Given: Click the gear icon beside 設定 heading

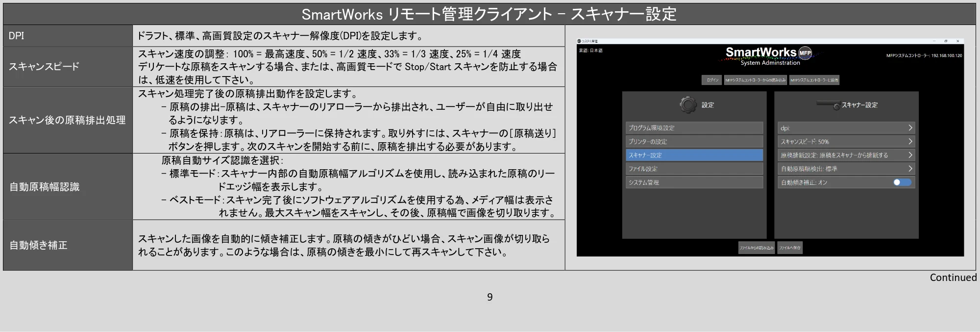Looking at the screenshot, I should pyautogui.click(x=688, y=105).
